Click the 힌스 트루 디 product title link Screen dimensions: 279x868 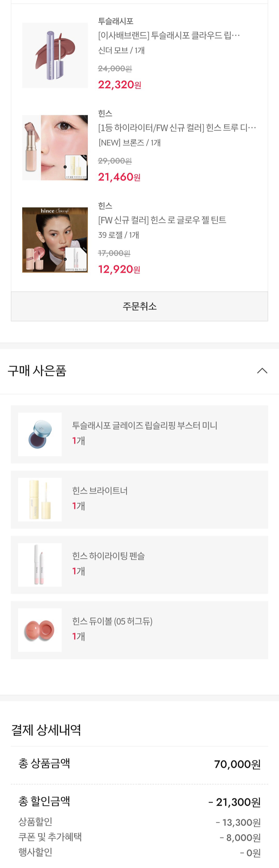pyautogui.click(x=177, y=128)
